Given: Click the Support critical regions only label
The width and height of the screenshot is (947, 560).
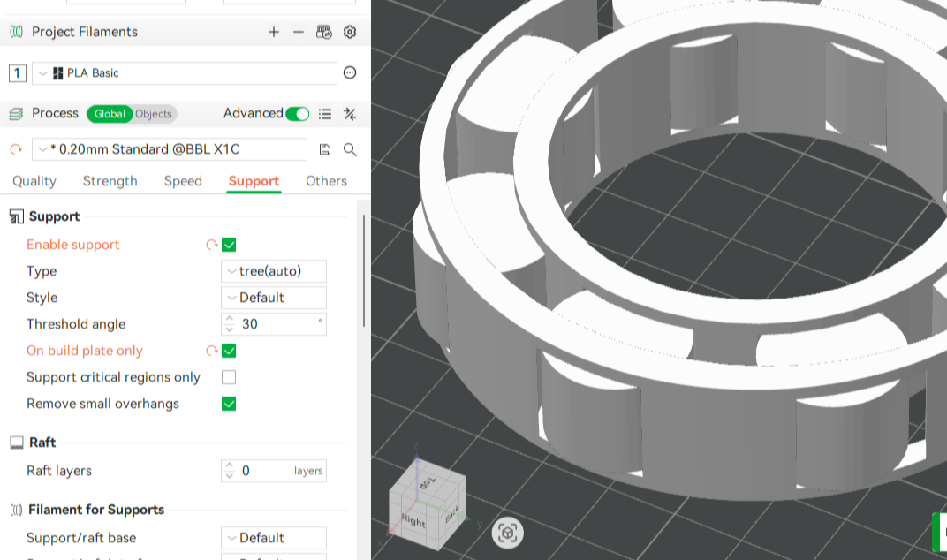Looking at the screenshot, I should point(114,377).
